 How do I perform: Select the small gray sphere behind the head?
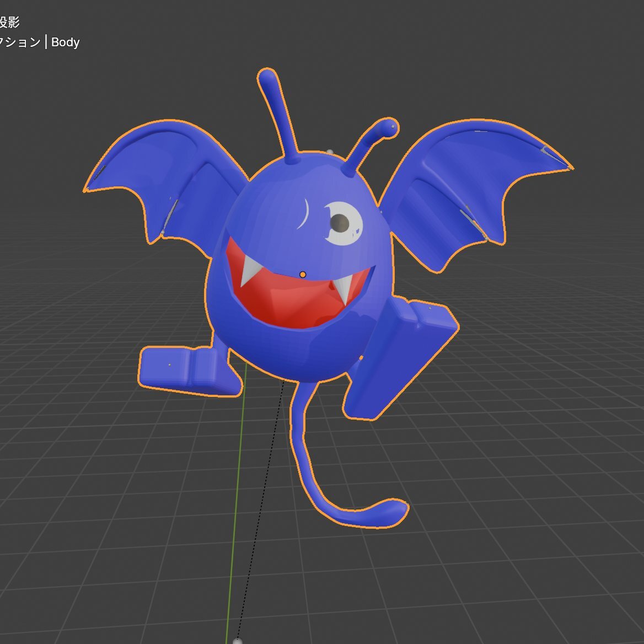[330, 152]
